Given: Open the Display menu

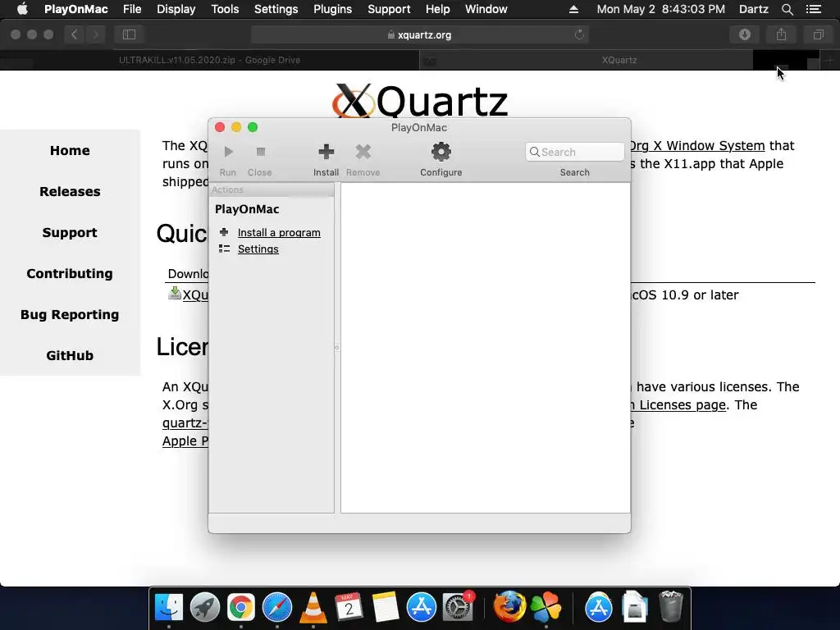Looking at the screenshot, I should (176, 9).
